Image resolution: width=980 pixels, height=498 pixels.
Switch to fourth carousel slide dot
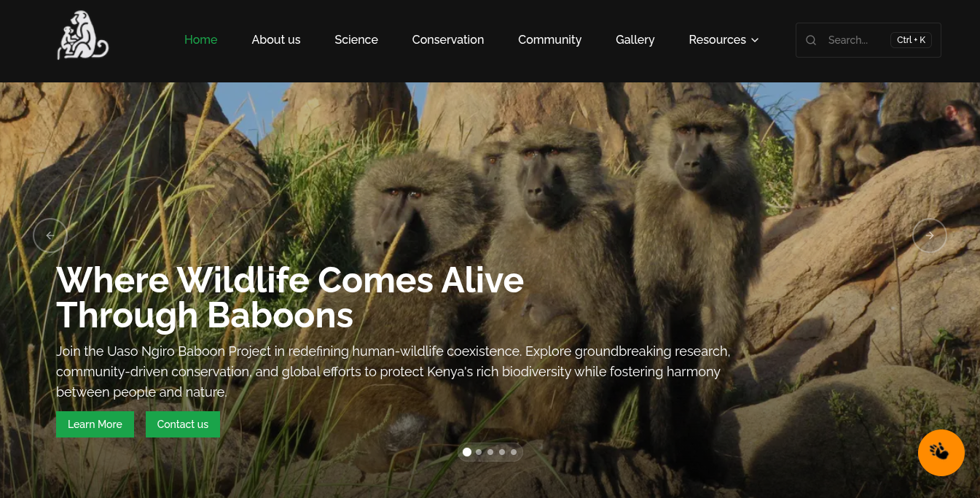[x=502, y=452]
